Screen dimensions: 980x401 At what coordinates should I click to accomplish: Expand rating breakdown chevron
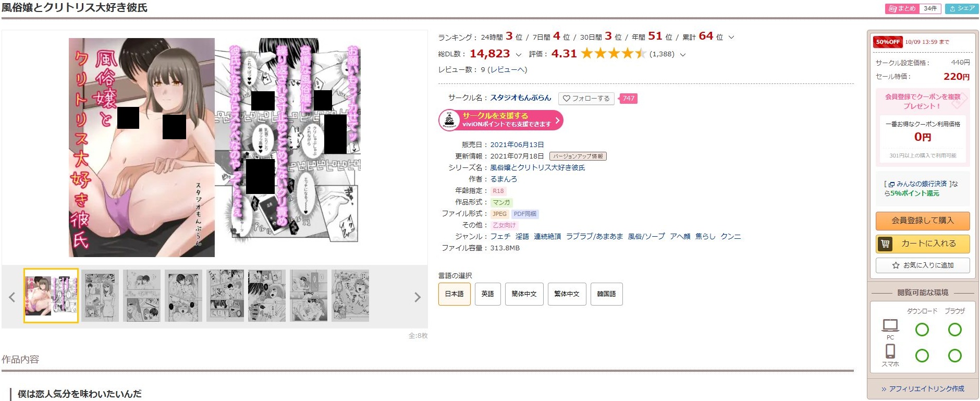(x=683, y=54)
